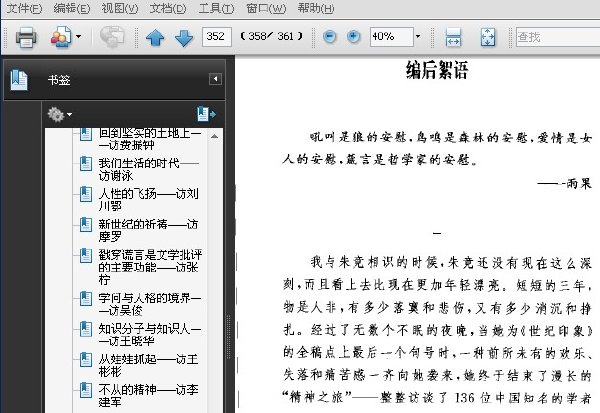Click bookmark icon beside 知识分子与知识人
This screenshot has height=413, width=600.
tap(86, 329)
